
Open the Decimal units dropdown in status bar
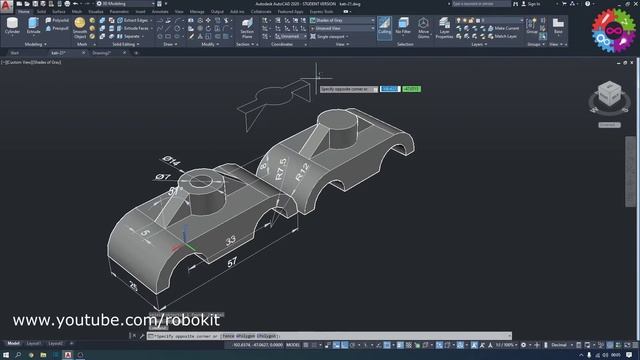tap(561, 345)
